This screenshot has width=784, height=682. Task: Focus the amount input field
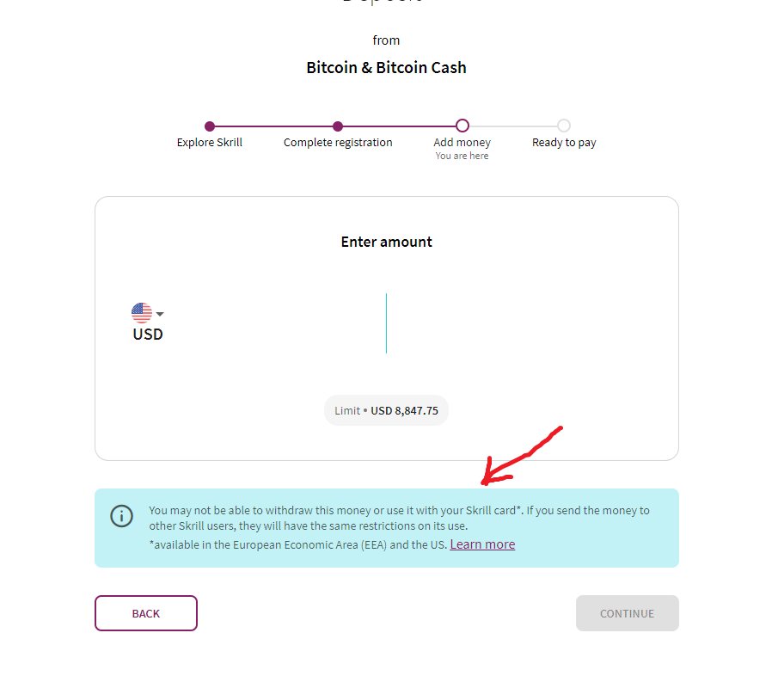click(387, 323)
